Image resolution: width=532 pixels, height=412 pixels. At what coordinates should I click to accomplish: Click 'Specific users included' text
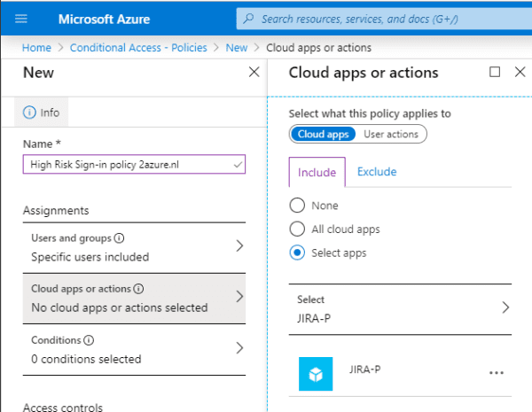tap(90, 257)
